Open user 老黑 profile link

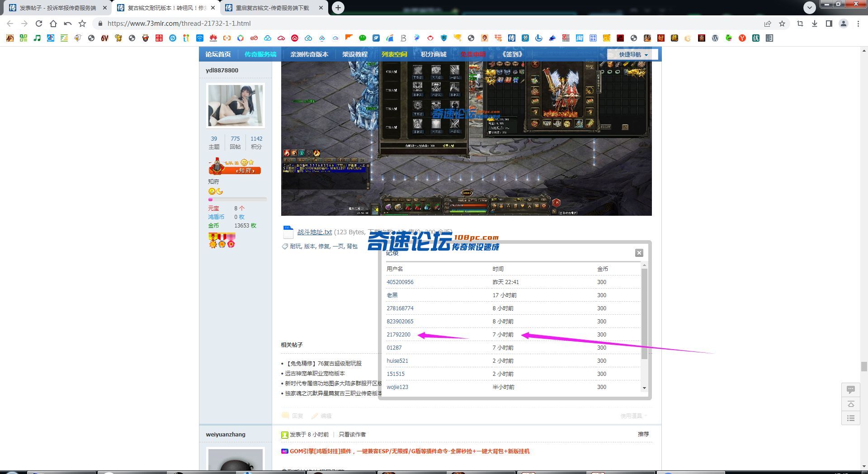[392, 295]
